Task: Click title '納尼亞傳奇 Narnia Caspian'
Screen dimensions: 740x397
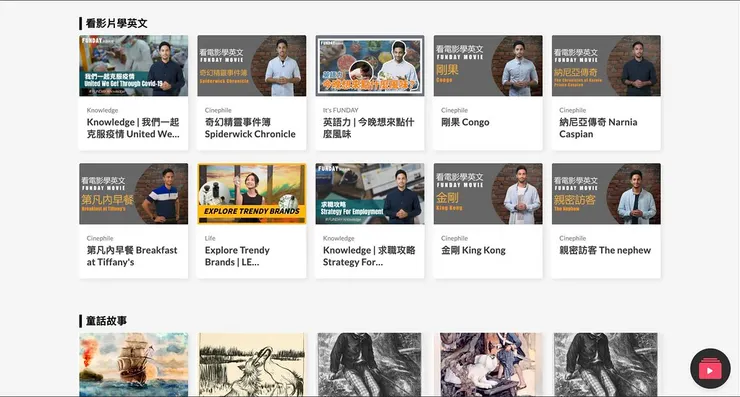Action: tap(598, 128)
